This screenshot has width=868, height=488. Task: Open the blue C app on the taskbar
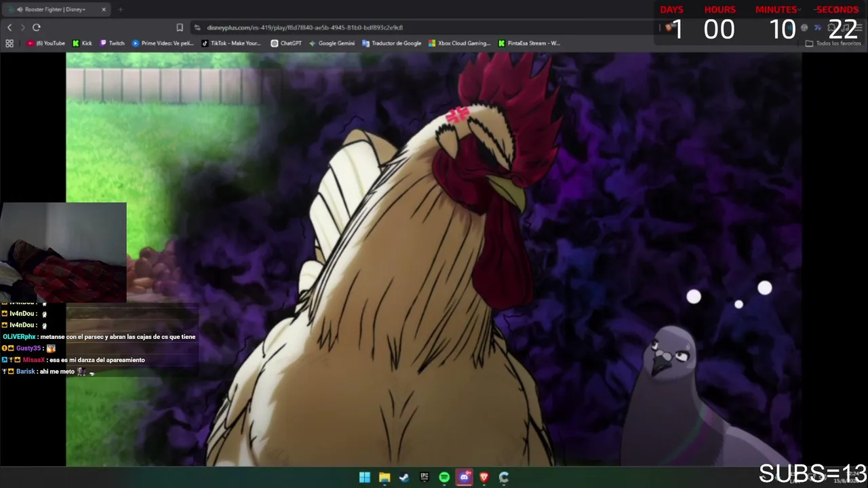(504, 477)
